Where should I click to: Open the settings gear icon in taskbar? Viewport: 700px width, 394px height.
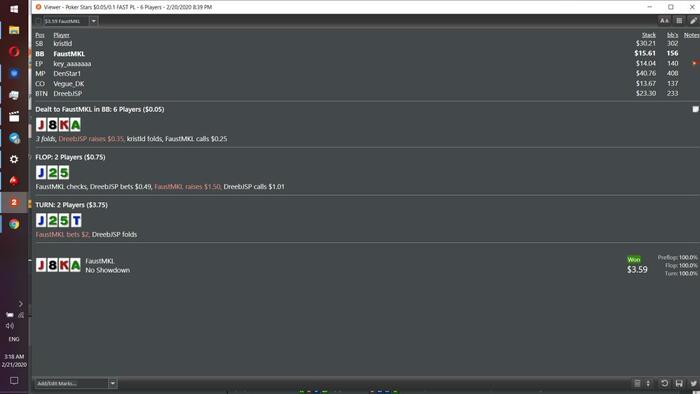point(14,159)
